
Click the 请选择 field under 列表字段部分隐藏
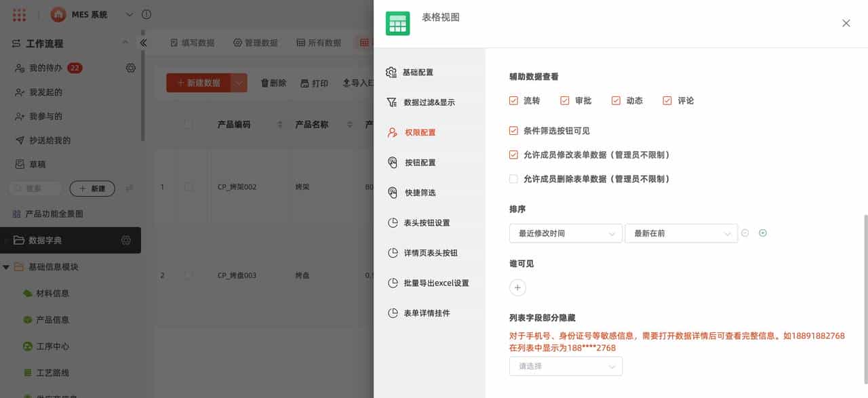point(566,365)
